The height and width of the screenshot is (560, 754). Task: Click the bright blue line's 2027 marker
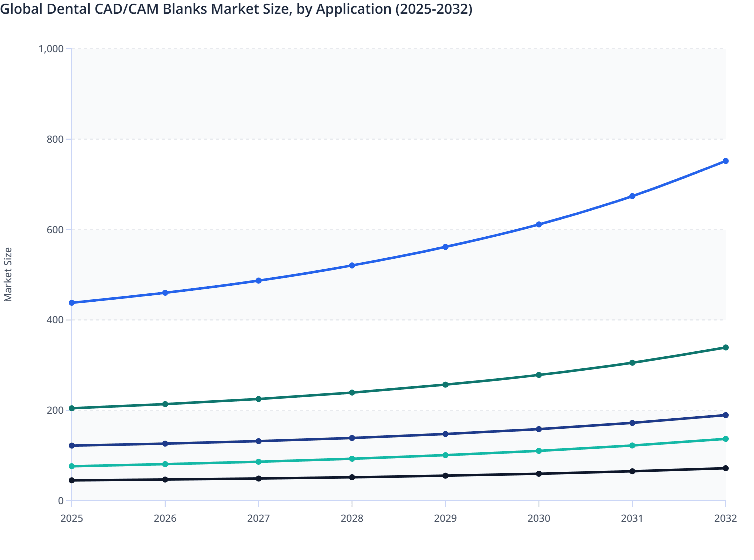[x=259, y=281]
